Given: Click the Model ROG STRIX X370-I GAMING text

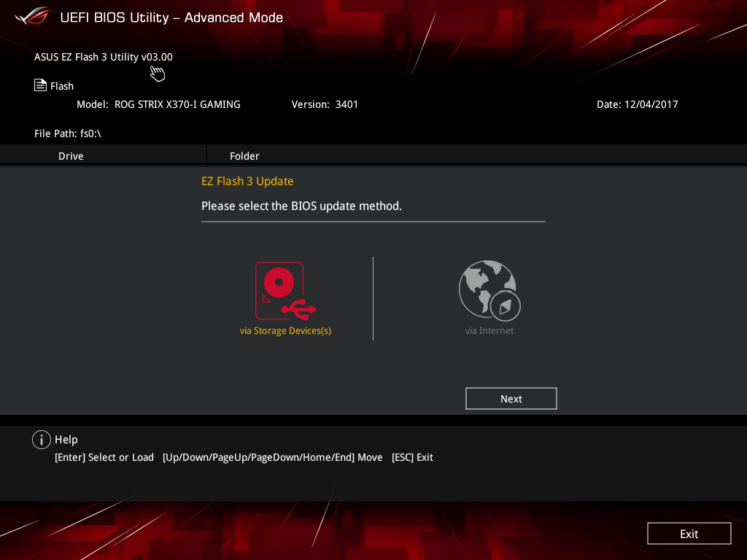Looking at the screenshot, I should pos(158,104).
